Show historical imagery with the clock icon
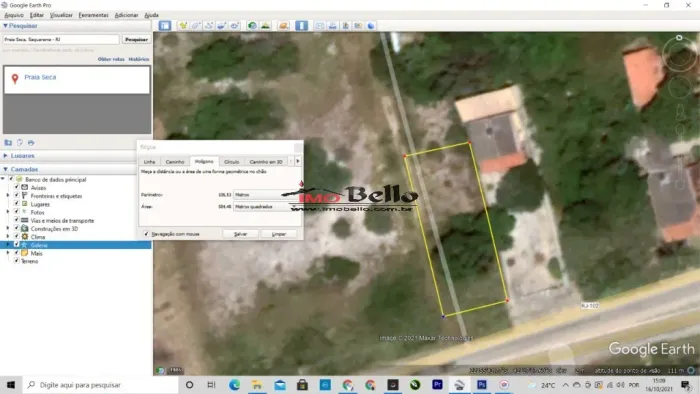 [x=252, y=25]
